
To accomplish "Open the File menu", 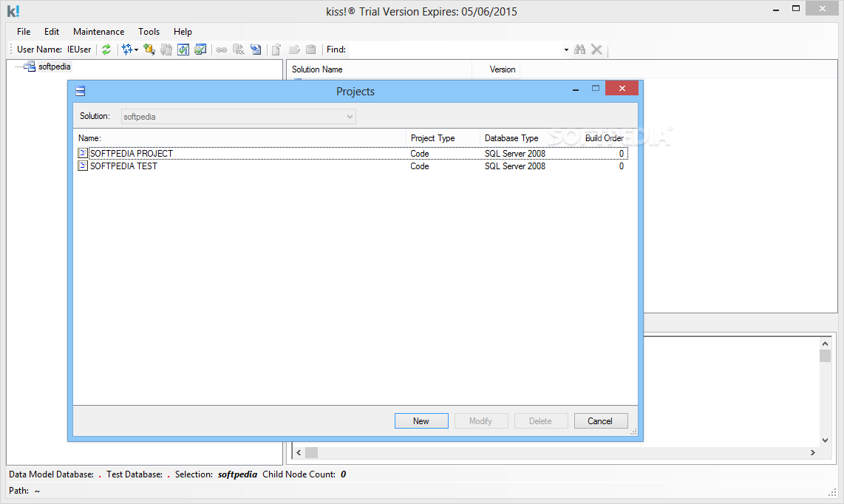I will point(24,32).
